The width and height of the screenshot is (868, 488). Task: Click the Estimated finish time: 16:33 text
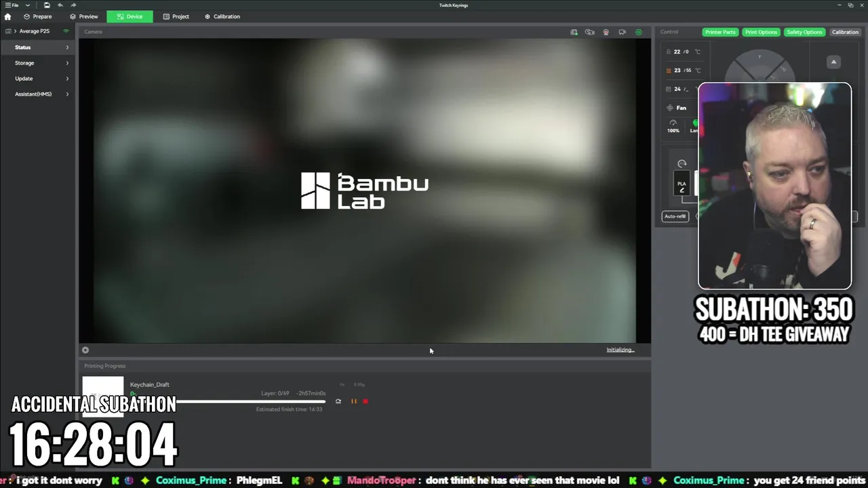point(289,409)
